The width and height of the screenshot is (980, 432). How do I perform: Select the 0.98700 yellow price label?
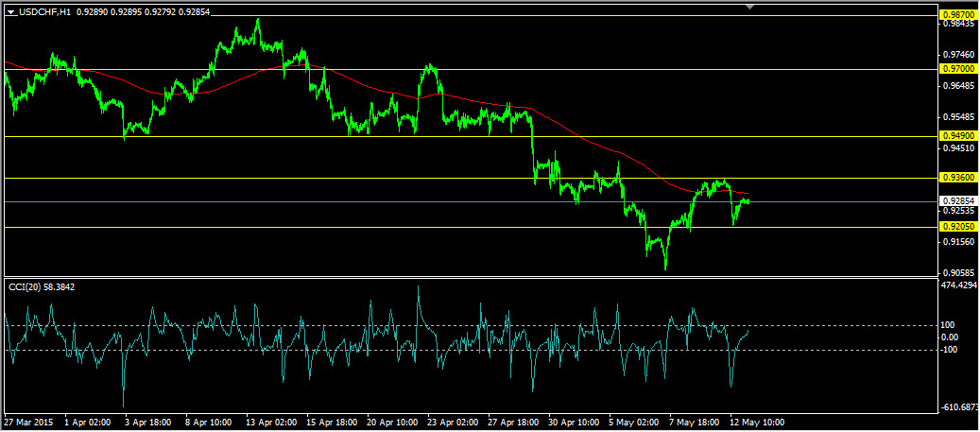click(x=958, y=14)
